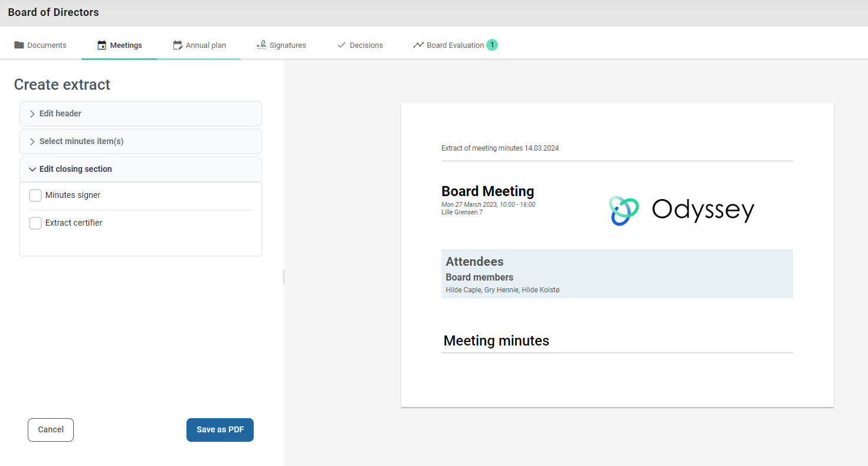Click the Documents folder icon
This screenshot has height=466, width=868.
point(19,45)
